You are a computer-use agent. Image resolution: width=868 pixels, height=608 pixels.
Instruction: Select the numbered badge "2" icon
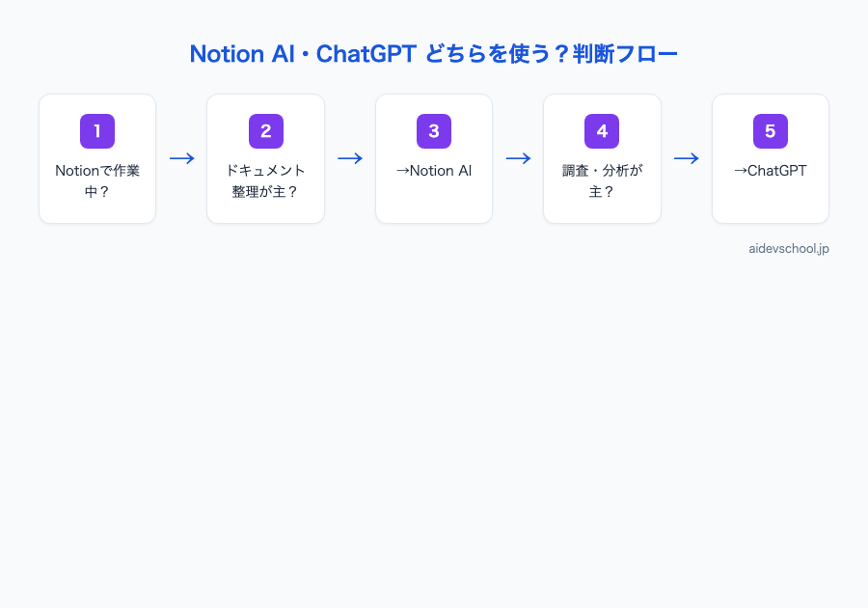point(265,131)
